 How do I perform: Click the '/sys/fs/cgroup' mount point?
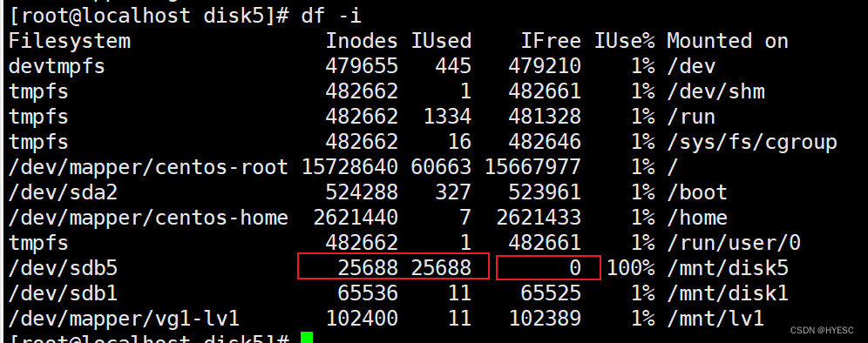tap(752, 142)
